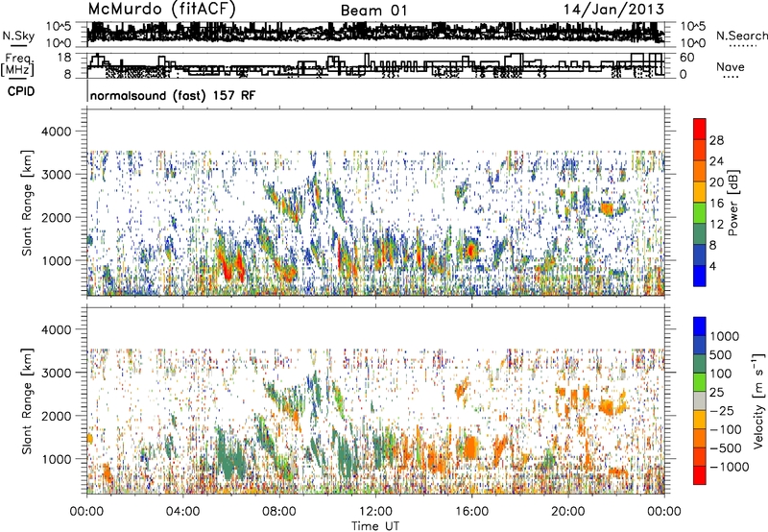The image size is (768, 532).
Task: Click the '-1000' velocity scale value
Action: click(x=730, y=467)
